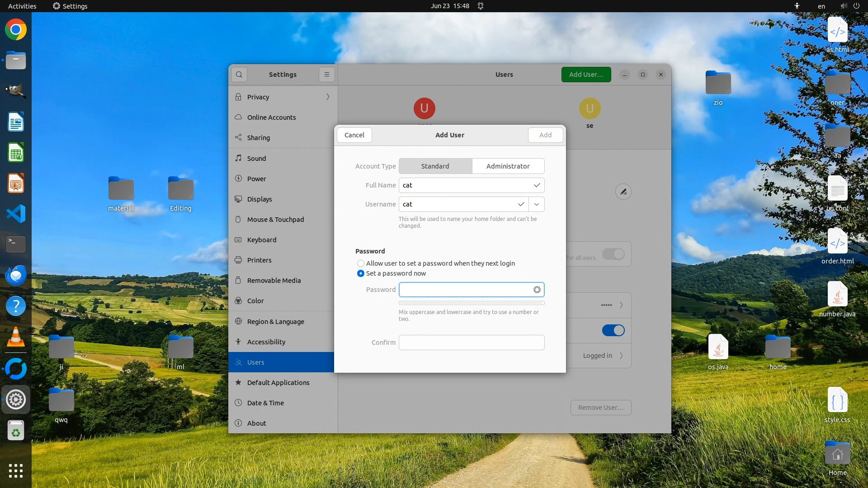The height and width of the screenshot is (488, 868).
Task: Click the Settings search icon button
Action: [239, 75]
